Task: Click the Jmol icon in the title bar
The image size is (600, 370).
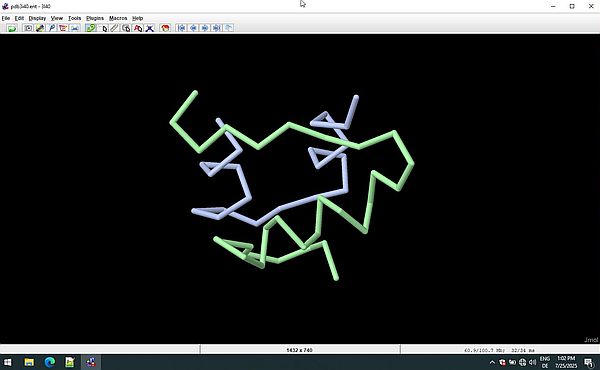Action: click(5, 6)
